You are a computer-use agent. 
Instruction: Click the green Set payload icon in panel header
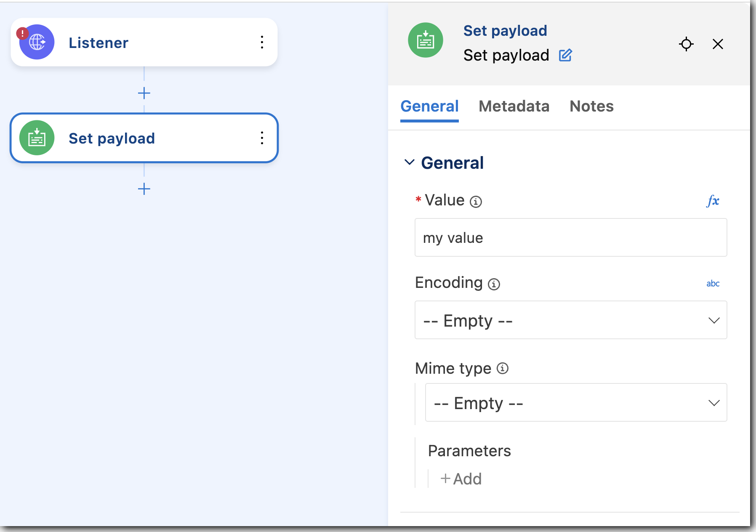point(426,40)
